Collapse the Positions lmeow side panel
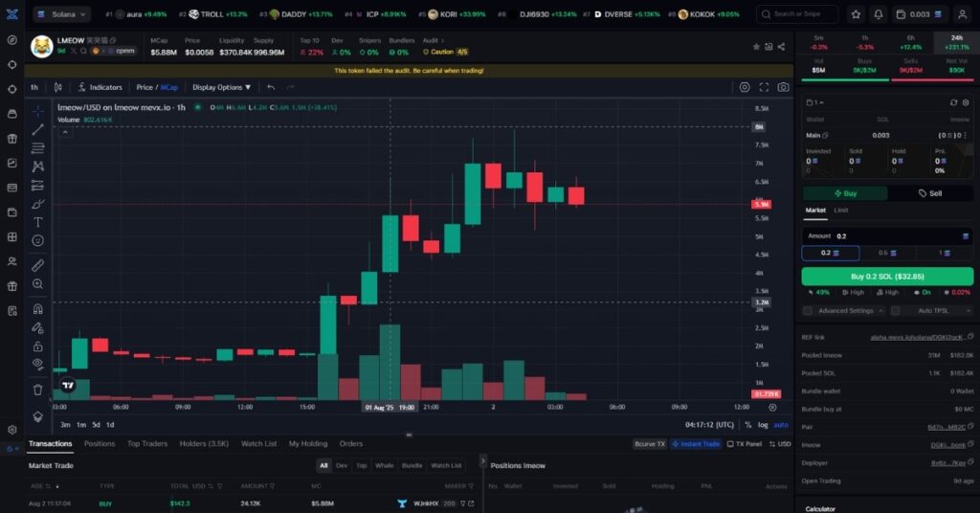Screen dimensions: 980x513 coord(482,461)
